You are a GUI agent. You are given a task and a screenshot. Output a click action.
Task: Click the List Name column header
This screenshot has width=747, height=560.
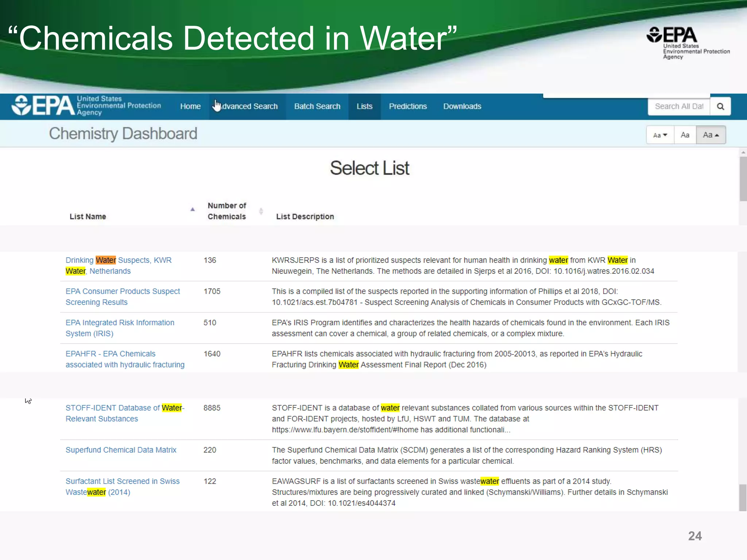pyautogui.click(x=88, y=217)
